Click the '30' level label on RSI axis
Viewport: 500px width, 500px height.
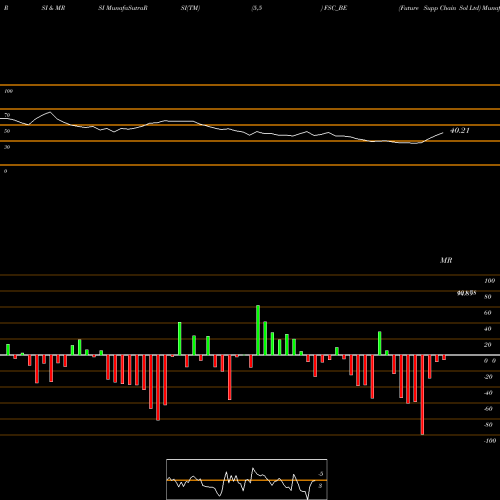coord(7,147)
